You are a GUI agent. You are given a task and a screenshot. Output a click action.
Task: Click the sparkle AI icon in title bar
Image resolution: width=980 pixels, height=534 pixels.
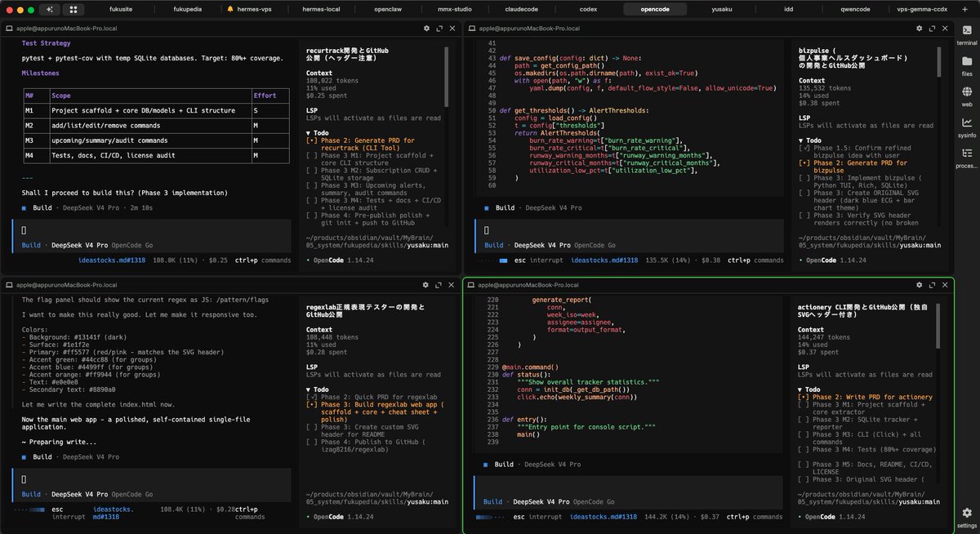pos(51,10)
